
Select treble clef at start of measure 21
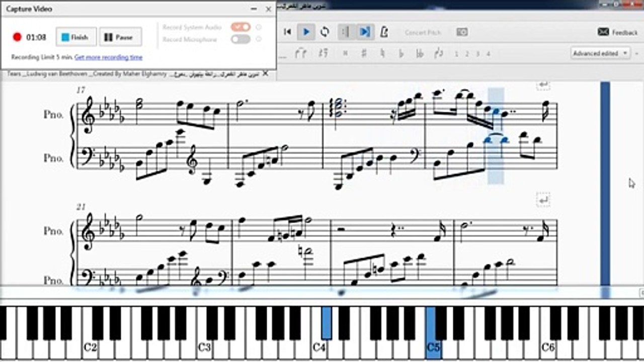click(89, 231)
